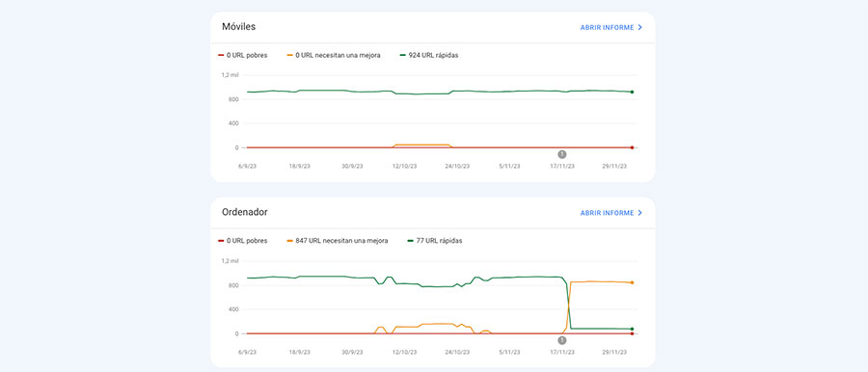
Task: Click the 400 axis label in Móviles chart
Action: click(233, 123)
